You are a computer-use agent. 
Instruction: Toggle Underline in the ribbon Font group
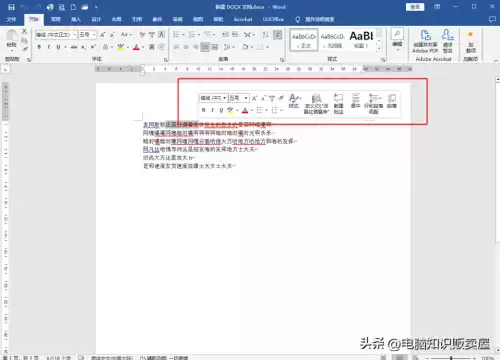(x=58, y=47)
